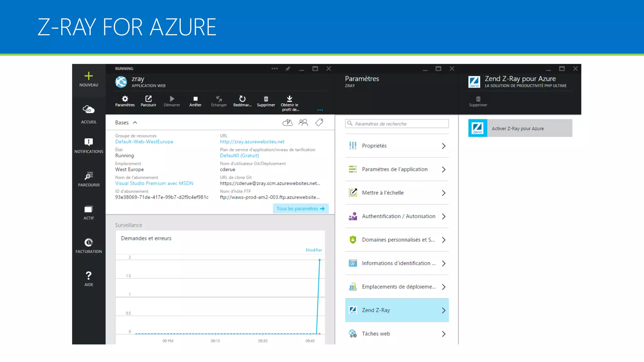The width and height of the screenshot is (644, 362).
Task: Click the Nouveau plus icon
Action: 89,76
